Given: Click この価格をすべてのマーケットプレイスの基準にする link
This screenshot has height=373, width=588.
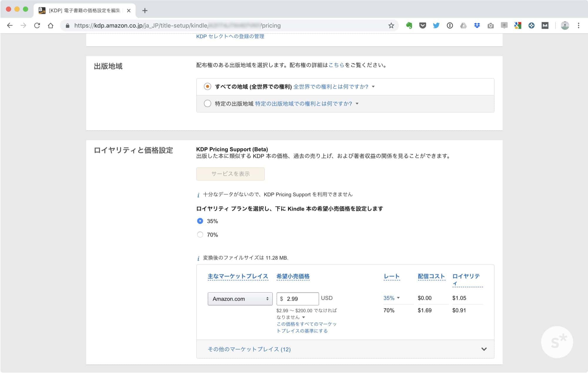Looking at the screenshot, I should pyautogui.click(x=306, y=327).
